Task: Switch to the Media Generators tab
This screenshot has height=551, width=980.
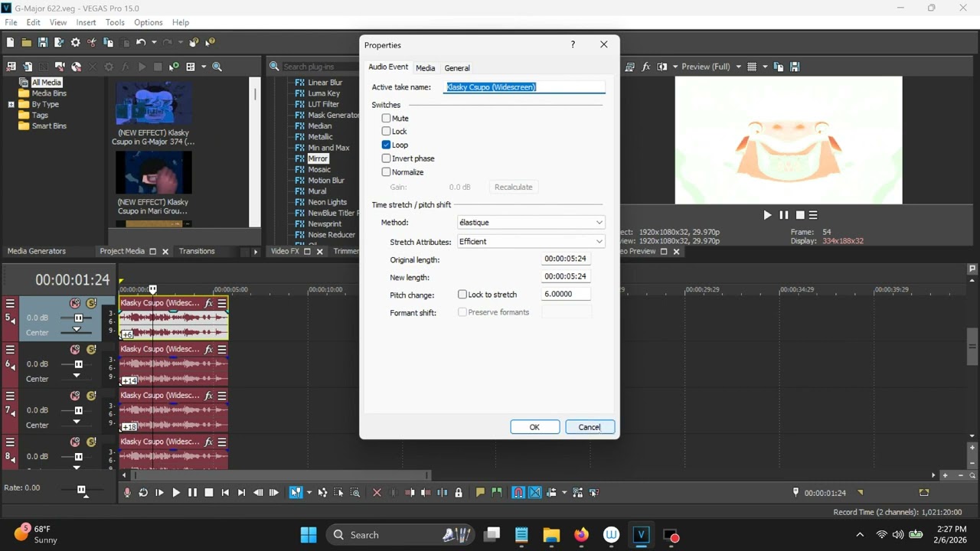Action: pyautogui.click(x=37, y=251)
